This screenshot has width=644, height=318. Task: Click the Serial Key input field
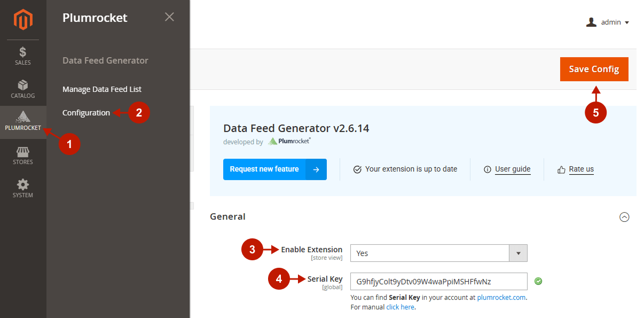coord(438,281)
